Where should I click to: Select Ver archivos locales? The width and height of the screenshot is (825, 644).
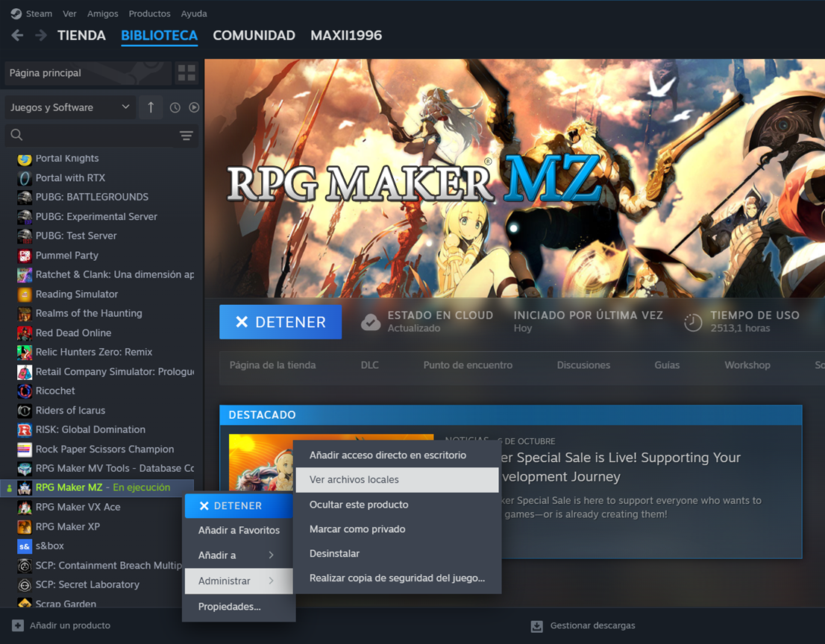point(398,480)
